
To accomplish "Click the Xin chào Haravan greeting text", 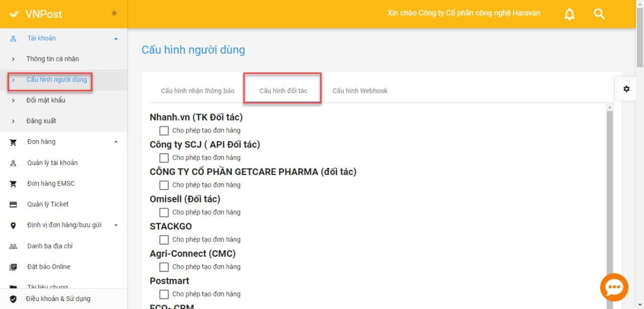I will 464,13.
